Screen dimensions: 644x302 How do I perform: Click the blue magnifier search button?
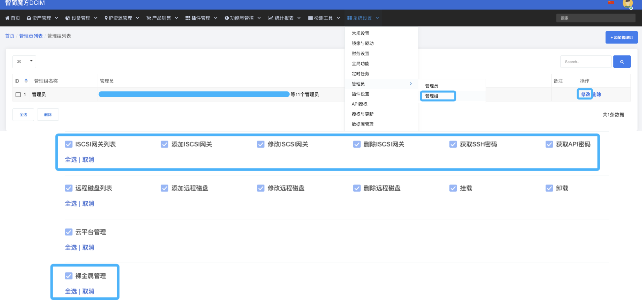(623, 62)
